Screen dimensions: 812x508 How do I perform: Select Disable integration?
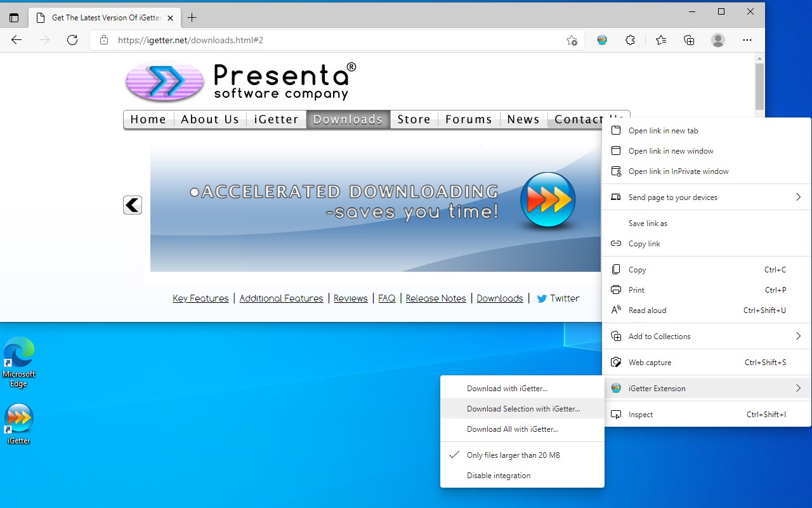point(522,475)
